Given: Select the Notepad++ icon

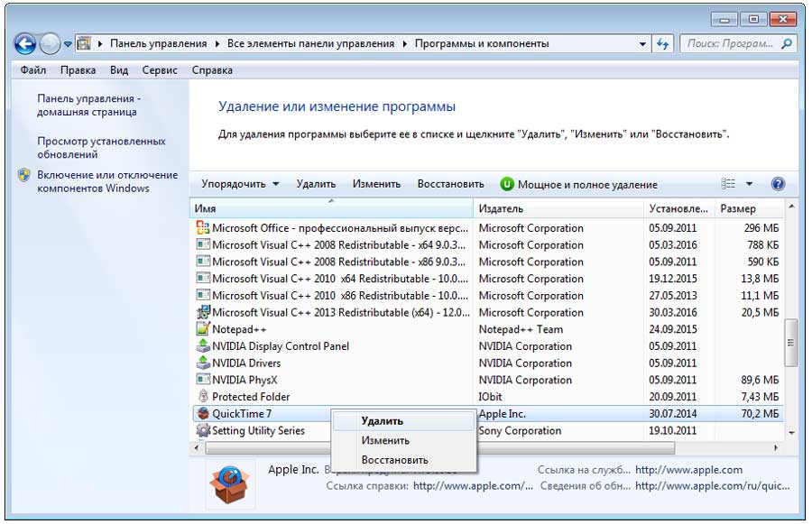Looking at the screenshot, I should point(203,329).
